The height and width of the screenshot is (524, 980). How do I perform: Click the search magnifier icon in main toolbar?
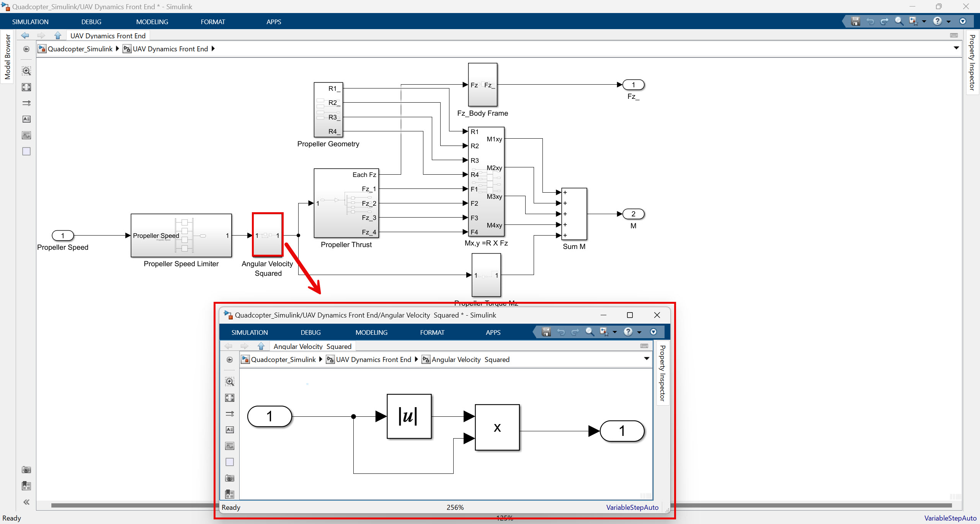[x=899, y=21]
